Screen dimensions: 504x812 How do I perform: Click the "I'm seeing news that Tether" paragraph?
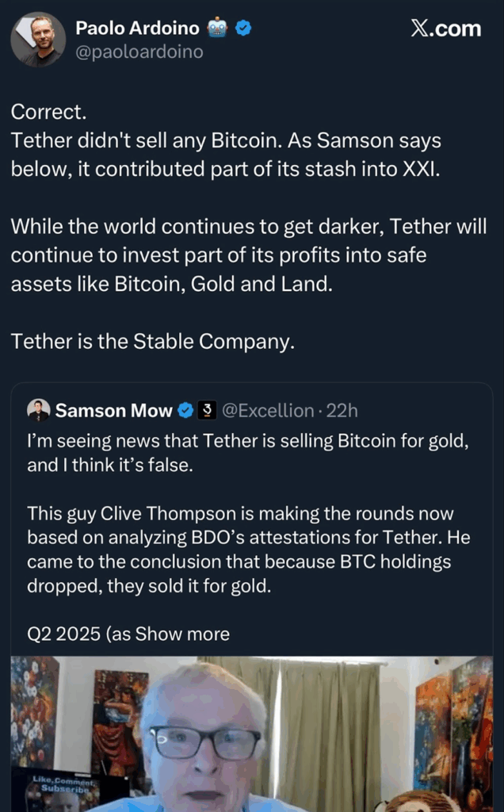point(247,453)
